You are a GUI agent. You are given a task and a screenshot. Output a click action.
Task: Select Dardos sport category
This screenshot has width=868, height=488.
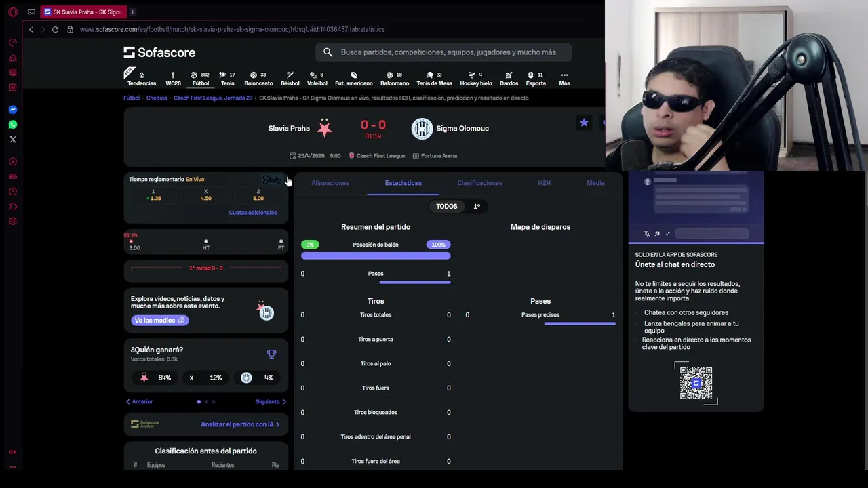click(509, 79)
